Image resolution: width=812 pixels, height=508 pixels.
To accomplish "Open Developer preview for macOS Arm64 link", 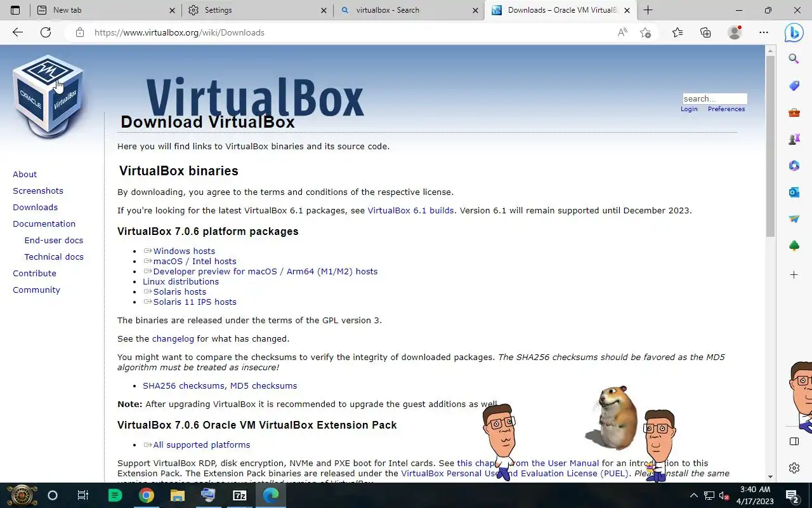I will click(x=265, y=271).
